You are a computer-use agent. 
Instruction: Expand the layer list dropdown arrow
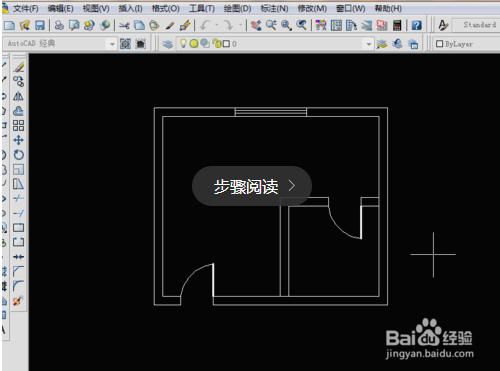[x=369, y=44]
